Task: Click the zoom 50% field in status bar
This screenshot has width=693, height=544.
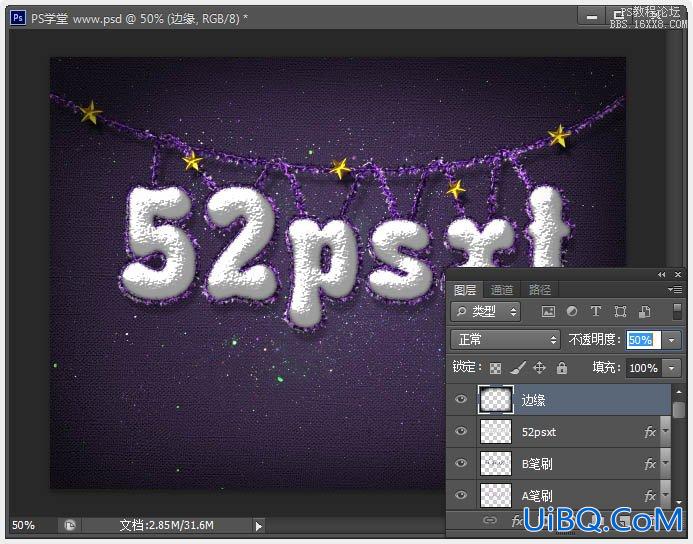Action: tap(23, 525)
